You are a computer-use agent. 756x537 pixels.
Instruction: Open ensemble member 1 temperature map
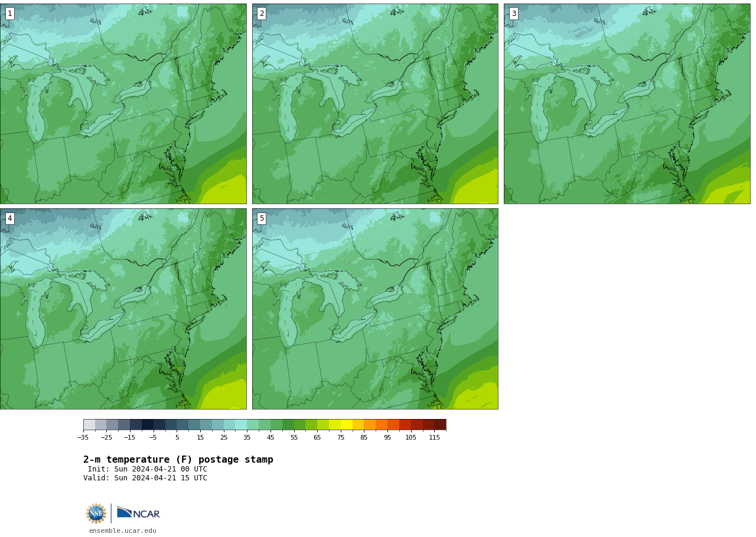123,104
